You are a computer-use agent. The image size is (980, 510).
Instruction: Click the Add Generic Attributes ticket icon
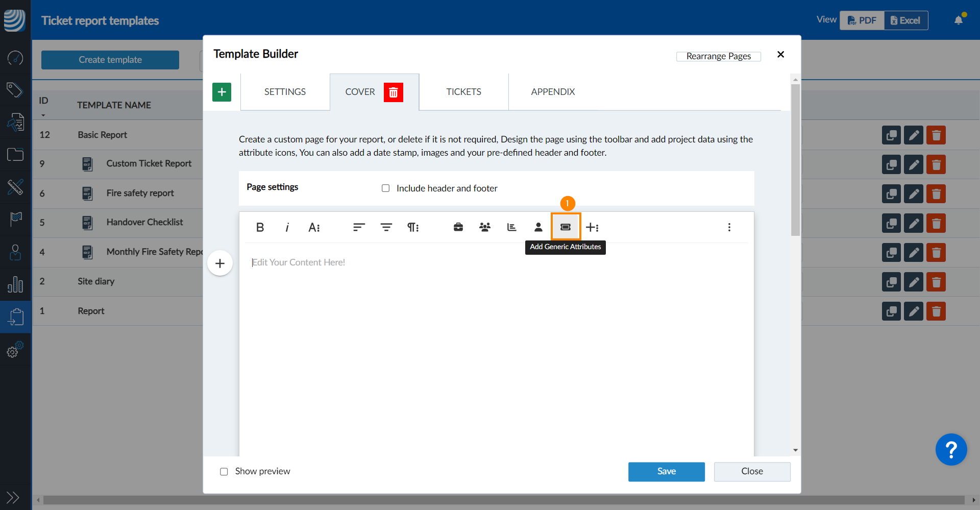click(x=566, y=227)
